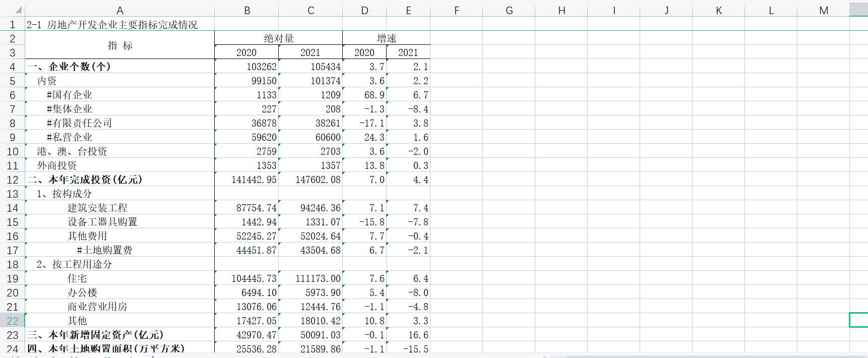This screenshot has width=868, height=358.
Task: Select the '其他费用' cell
Action: pyautogui.click(x=120, y=236)
